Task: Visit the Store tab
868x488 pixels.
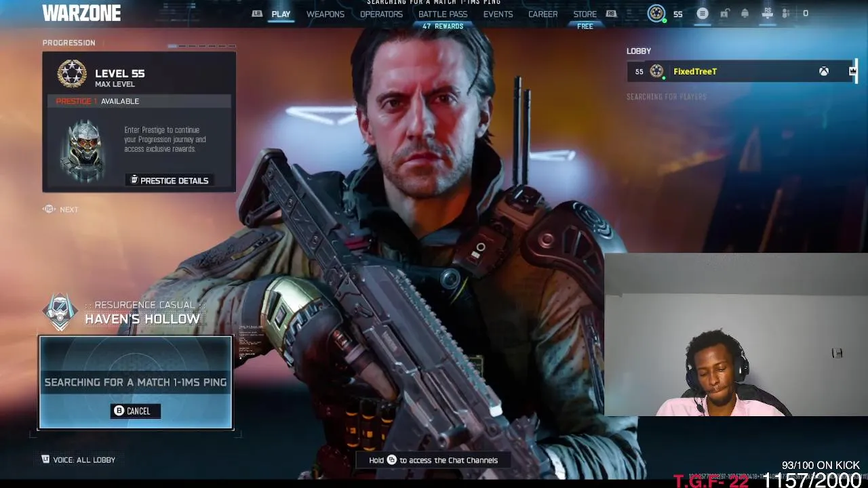Action: (585, 14)
